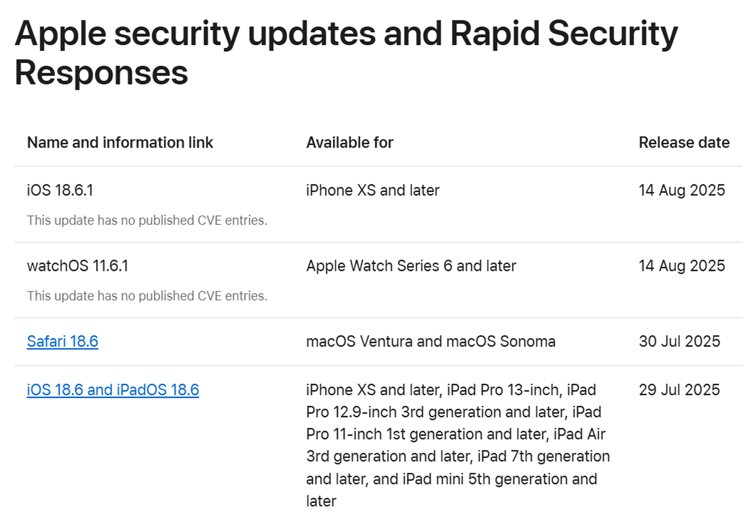Click the 30 Jul 2025 release date

[x=679, y=341]
